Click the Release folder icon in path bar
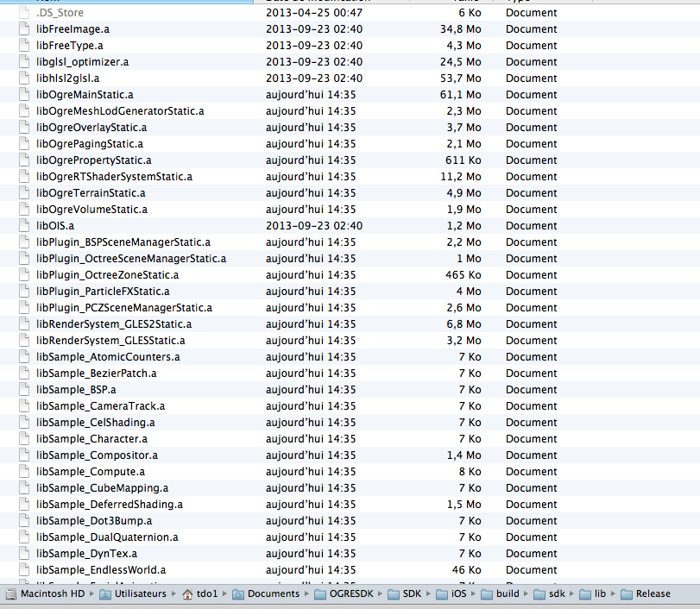Screen dimensions: 700x609 point(627,593)
